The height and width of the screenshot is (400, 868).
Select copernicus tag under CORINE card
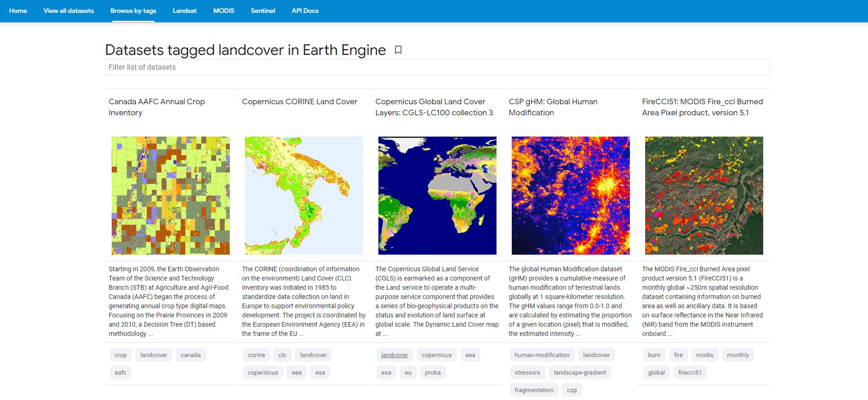(x=263, y=372)
